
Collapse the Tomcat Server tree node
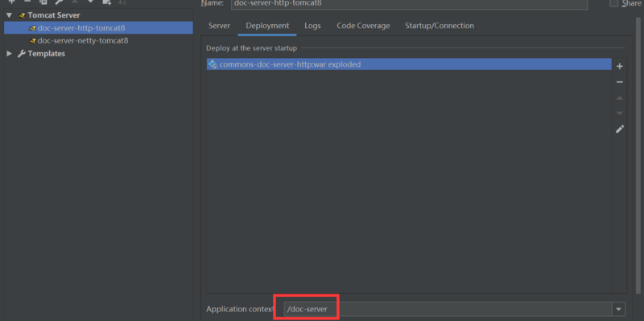pos(10,15)
